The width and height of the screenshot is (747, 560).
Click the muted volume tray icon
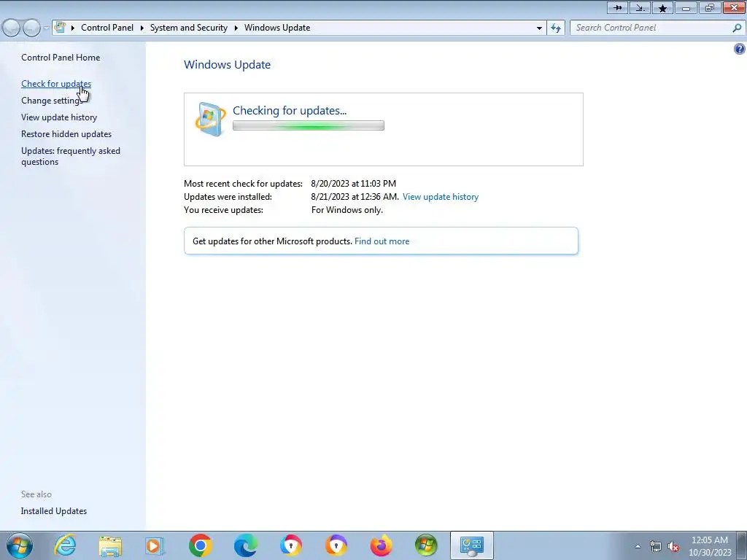[673, 546]
